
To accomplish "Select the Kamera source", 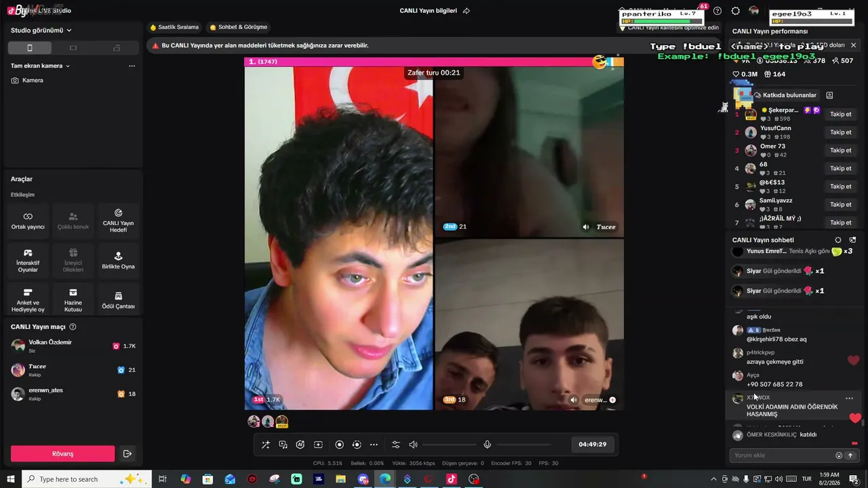I will pyautogui.click(x=27, y=80).
